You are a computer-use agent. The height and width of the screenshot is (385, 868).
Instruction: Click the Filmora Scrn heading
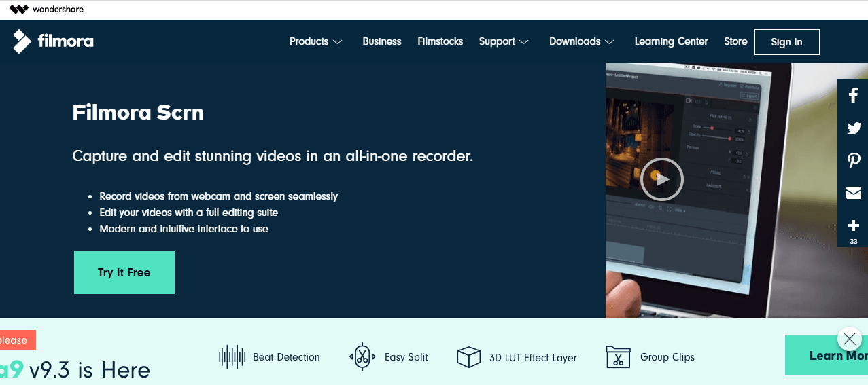[138, 112]
